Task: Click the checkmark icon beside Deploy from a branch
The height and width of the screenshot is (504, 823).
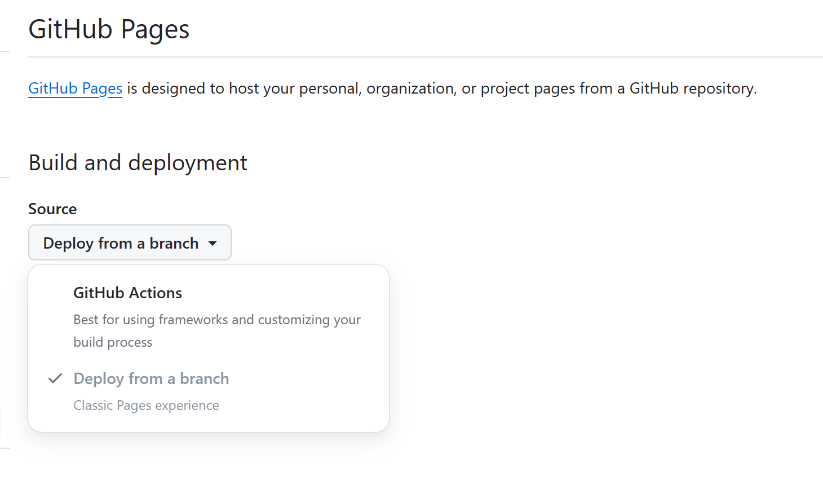Action: coord(55,379)
